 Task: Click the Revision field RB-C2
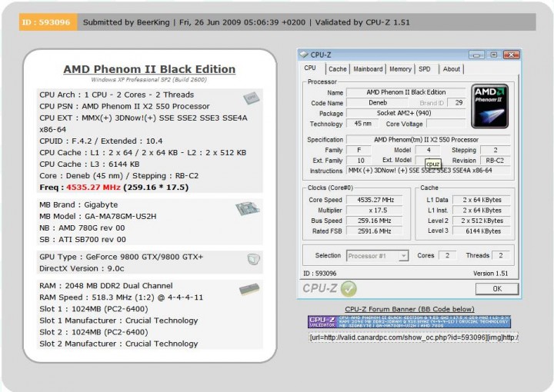(495, 161)
